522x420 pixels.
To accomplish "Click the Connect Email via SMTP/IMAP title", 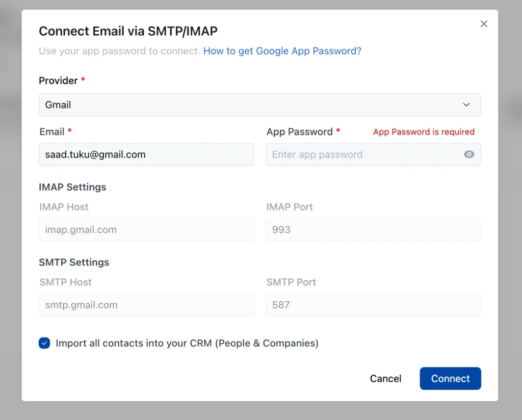I will click(128, 31).
